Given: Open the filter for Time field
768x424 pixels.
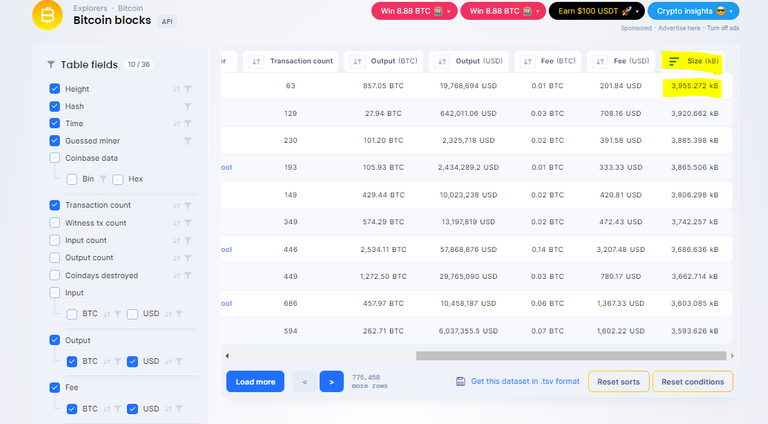Looking at the screenshot, I should (188, 124).
